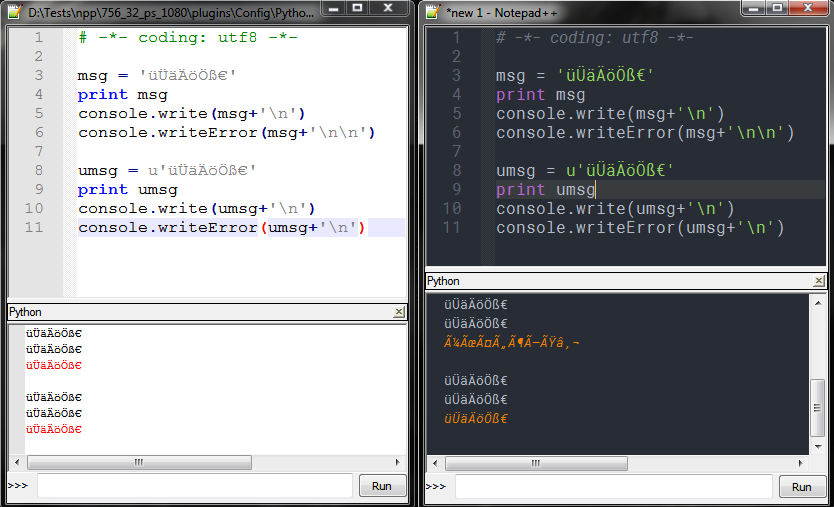
Task: Minimize the left Notepad++ window
Action: coord(334,8)
